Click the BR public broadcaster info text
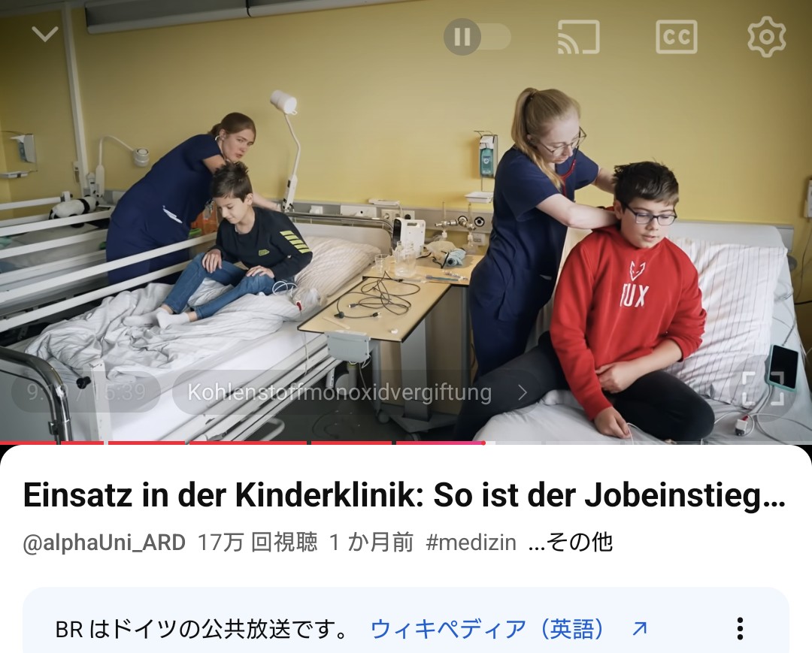Viewport: 812px width, 653px height. [x=202, y=629]
